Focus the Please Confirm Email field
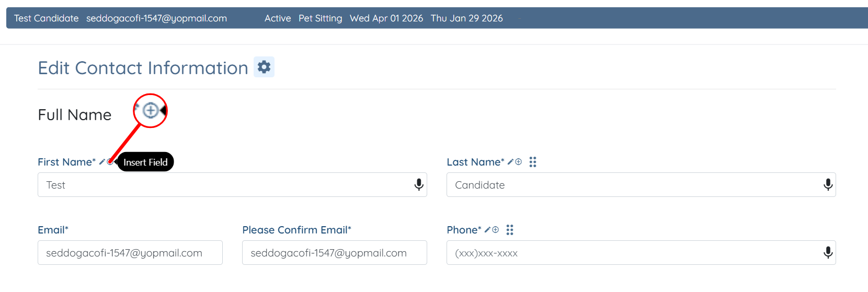 click(334, 253)
